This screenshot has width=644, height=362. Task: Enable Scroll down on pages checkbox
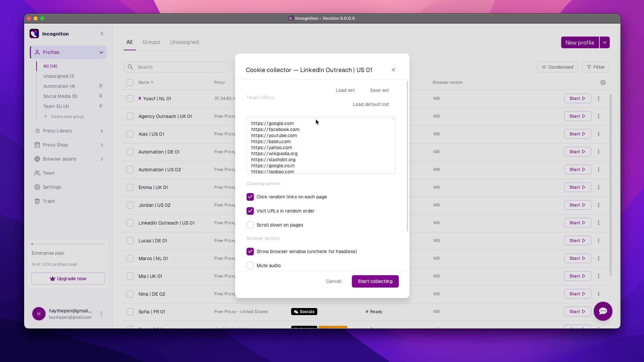(x=250, y=225)
